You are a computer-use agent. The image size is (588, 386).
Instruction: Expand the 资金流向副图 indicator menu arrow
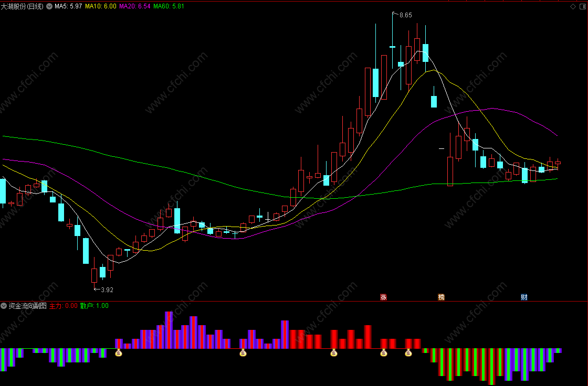point(4,306)
